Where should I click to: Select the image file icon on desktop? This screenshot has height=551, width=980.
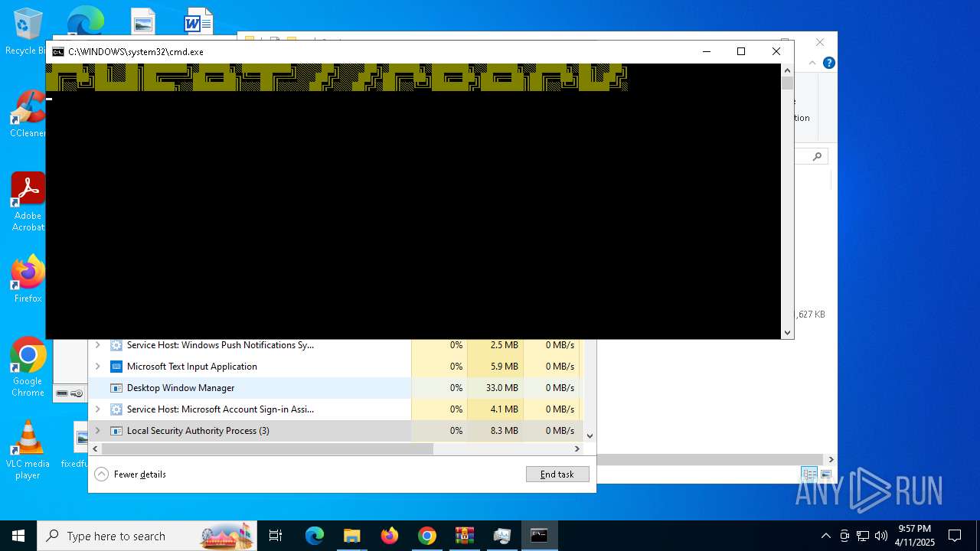[x=142, y=23]
